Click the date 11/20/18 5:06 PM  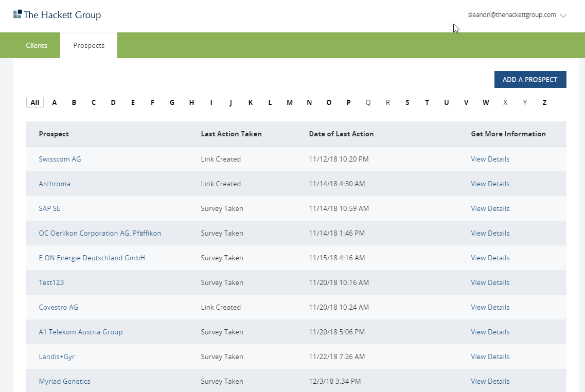tap(337, 332)
